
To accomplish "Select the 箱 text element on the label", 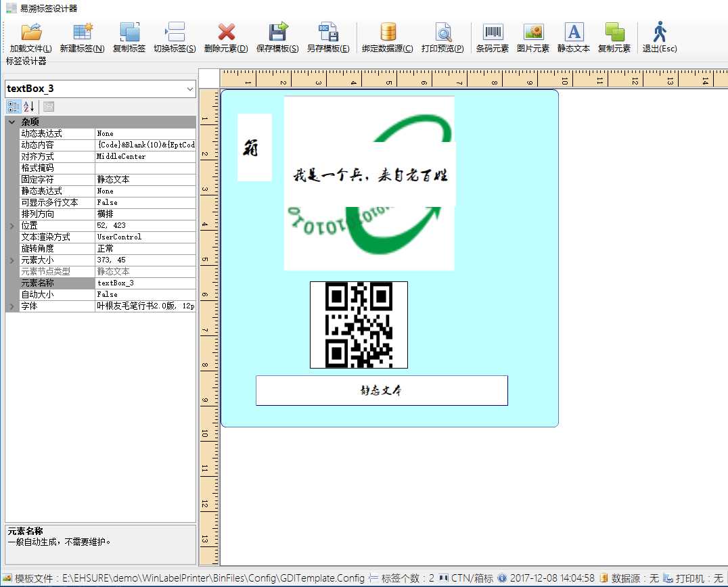I will [254, 147].
